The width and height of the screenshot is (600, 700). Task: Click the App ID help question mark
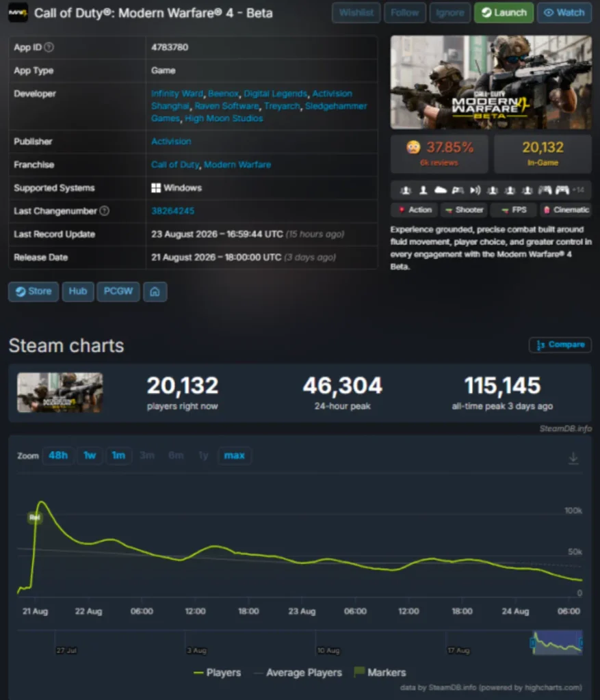point(49,47)
